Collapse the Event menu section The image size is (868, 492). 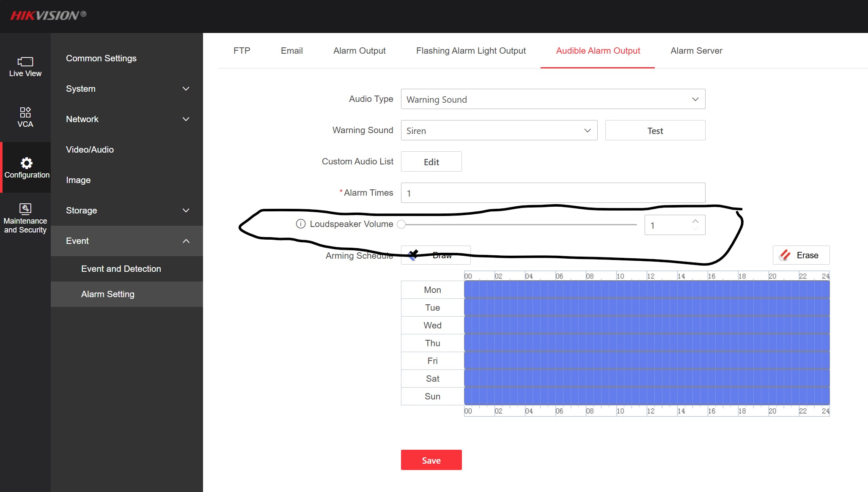pyautogui.click(x=126, y=241)
